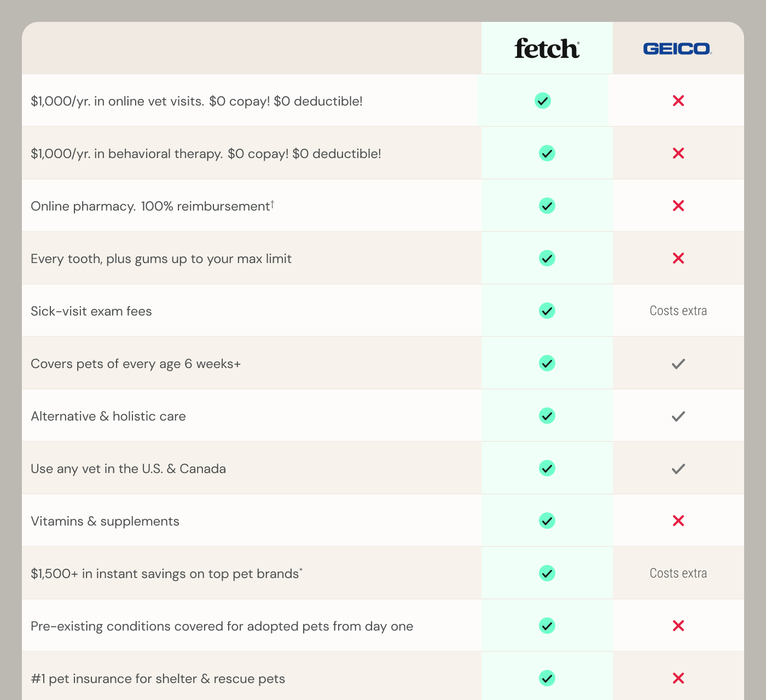
Task: Click GEICO red X for online pharmacy
Action: pyautogui.click(x=678, y=206)
